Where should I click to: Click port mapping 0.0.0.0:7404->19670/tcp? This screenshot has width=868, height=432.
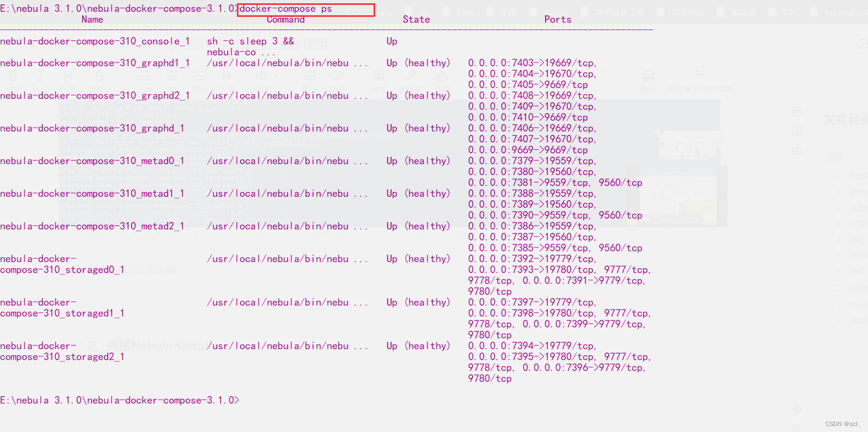[x=531, y=74]
